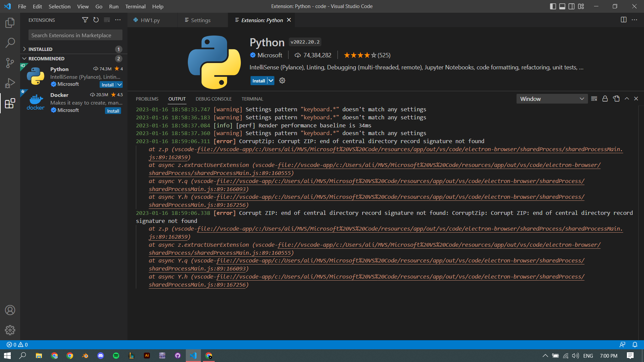Collapse the RECOMMENDED extensions section
644x362 pixels.
[x=46, y=58]
